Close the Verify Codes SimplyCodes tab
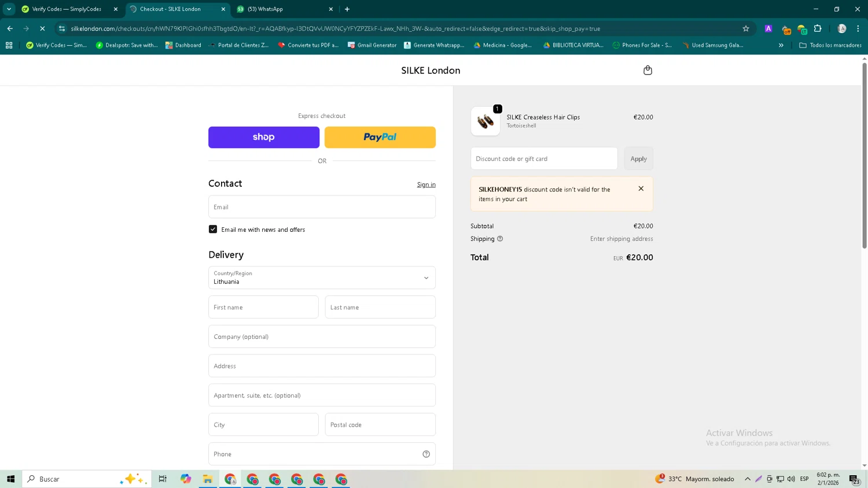 (x=116, y=9)
